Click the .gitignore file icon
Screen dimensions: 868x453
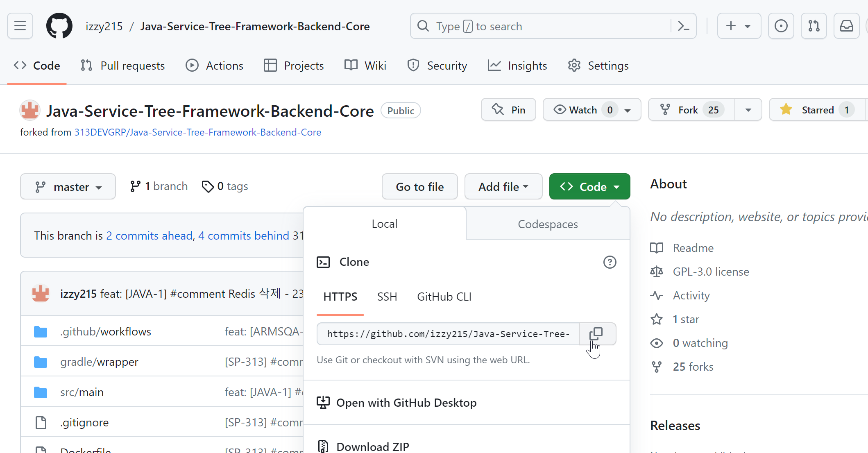pyautogui.click(x=41, y=422)
